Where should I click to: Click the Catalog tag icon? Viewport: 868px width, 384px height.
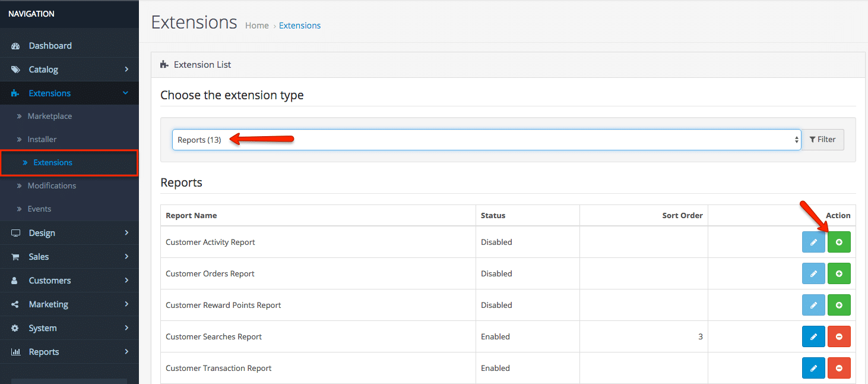15,70
